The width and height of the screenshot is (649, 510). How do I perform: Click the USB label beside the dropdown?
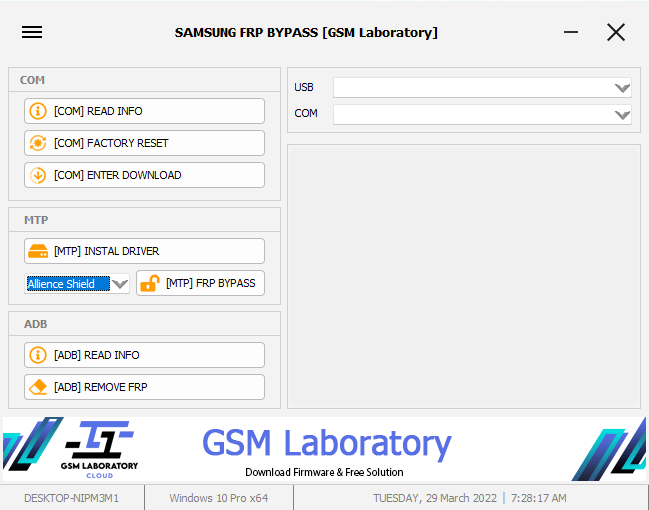pyautogui.click(x=304, y=87)
